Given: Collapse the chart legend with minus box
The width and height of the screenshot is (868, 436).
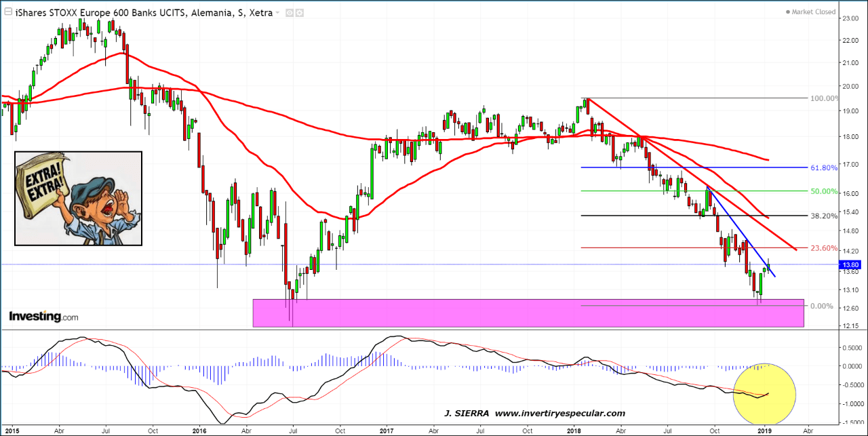Looking at the screenshot, I should pos(7,13).
